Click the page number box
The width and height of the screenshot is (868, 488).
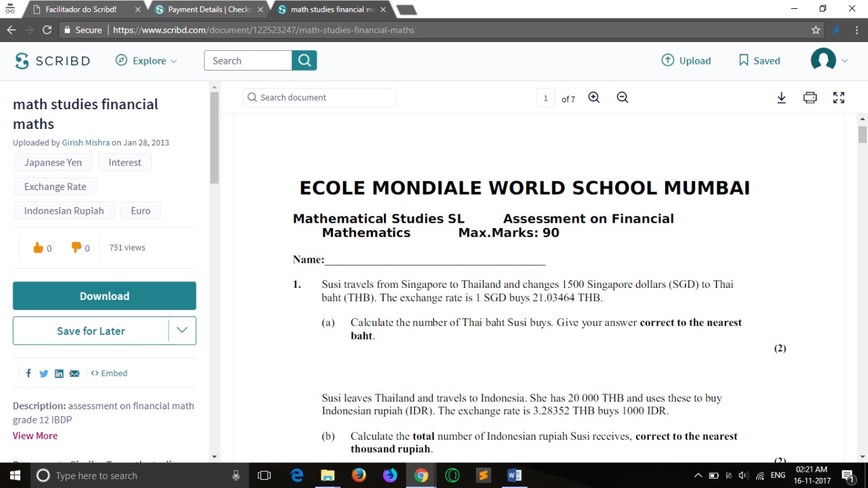pyautogui.click(x=545, y=98)
